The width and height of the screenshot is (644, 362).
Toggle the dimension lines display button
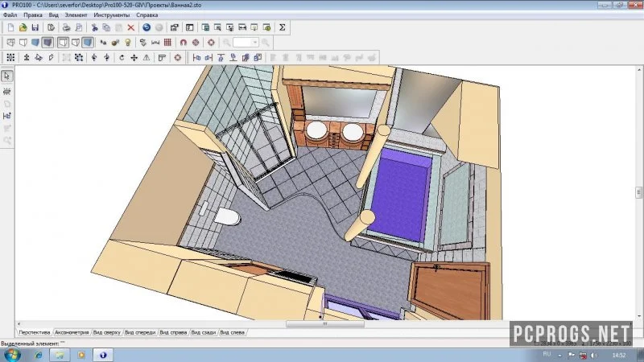pos(155,43)
